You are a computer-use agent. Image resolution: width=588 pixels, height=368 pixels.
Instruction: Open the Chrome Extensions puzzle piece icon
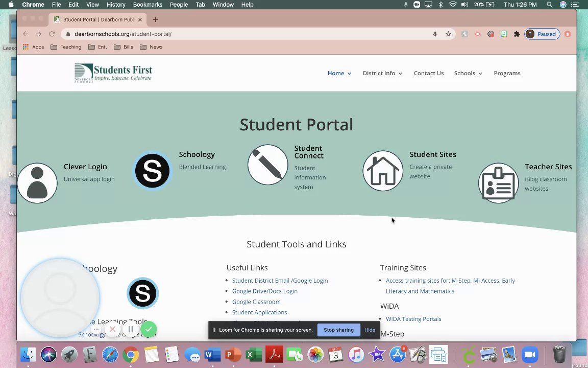(517, 34)
